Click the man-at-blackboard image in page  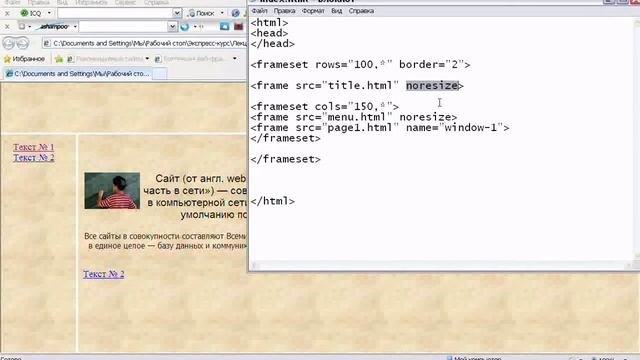[112, 191]
